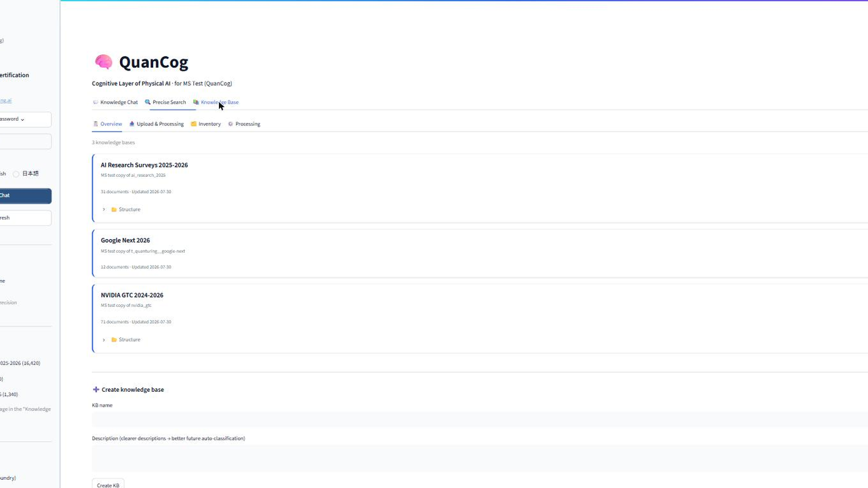Screen dimensions: 868x488
Task: Click the Knowledge Base books icon
Action: 196,102
